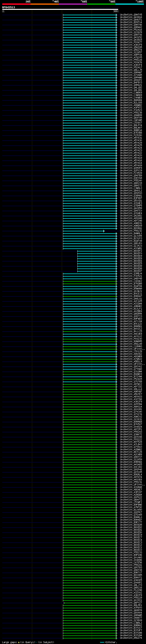Image resolution: width=146 pixels, height=644 pixels.
Task: Click the cyan ~100% legend segment
Action: tap(130, 4)
